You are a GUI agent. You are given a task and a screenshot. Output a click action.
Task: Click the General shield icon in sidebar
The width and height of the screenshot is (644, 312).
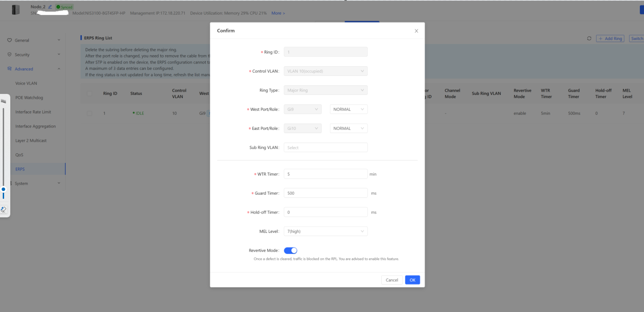[10, 40]
